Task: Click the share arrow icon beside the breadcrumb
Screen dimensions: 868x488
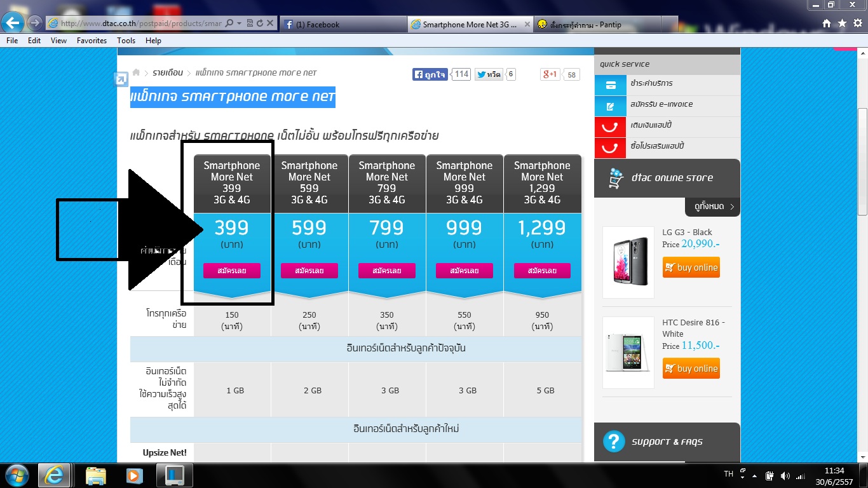Action: click(x=121, y=79)
